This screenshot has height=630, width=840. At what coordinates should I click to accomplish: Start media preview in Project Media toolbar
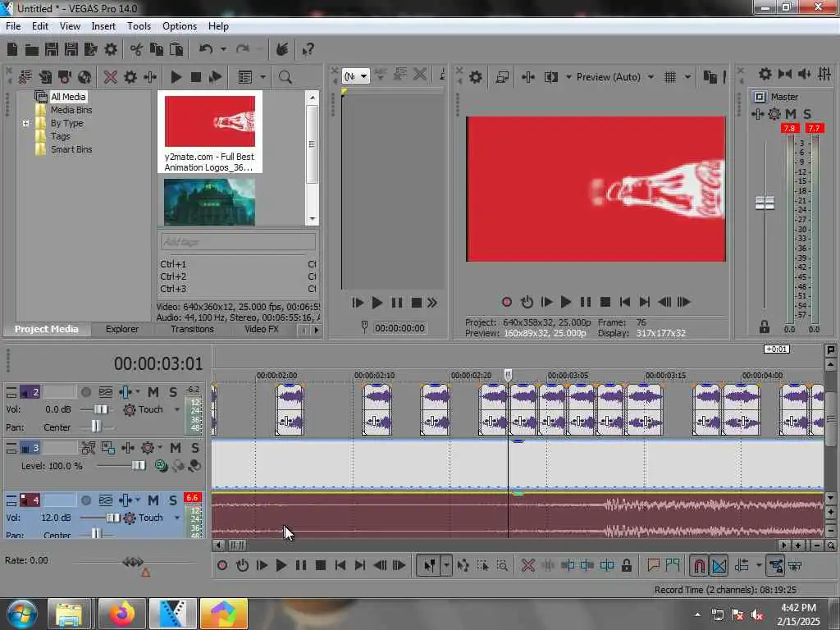[176, 77]
